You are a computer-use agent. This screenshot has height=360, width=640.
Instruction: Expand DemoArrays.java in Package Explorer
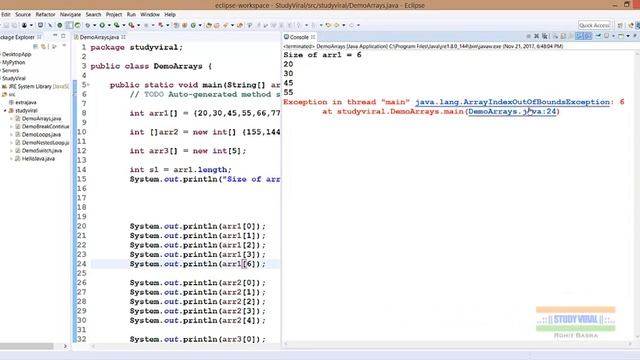pyautogui.click(x=11, y=119)
